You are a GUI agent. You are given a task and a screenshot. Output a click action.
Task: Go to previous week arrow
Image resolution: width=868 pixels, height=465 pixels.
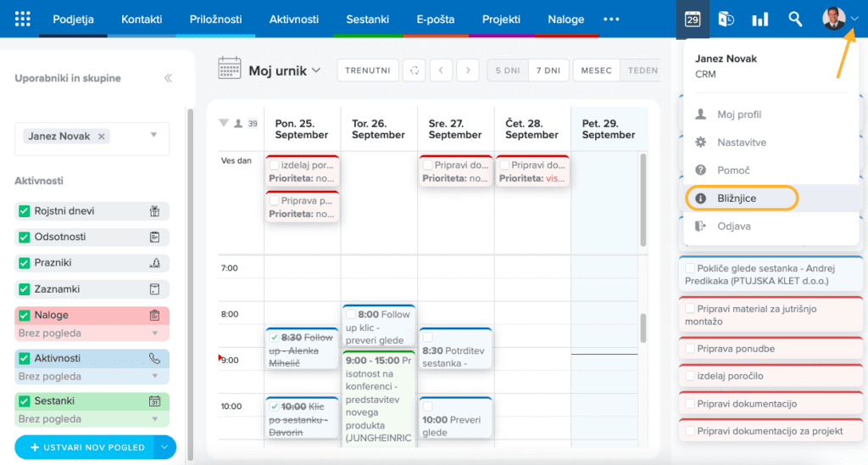click(x=441, y=70)
